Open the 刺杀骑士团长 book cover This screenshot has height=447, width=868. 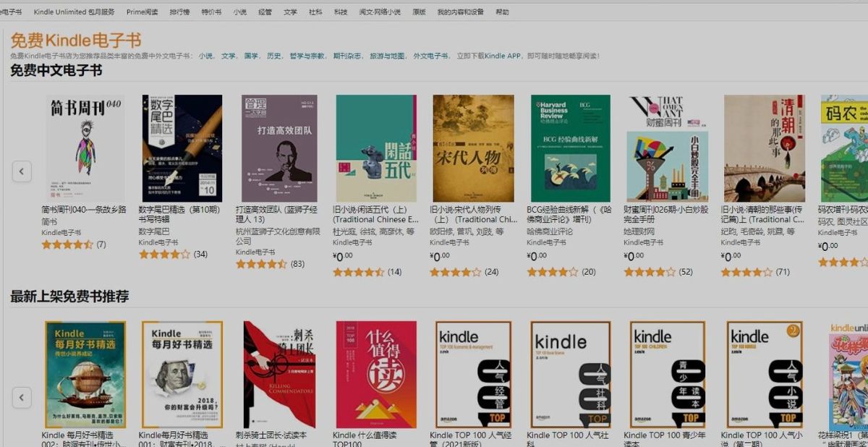[279, 374]
